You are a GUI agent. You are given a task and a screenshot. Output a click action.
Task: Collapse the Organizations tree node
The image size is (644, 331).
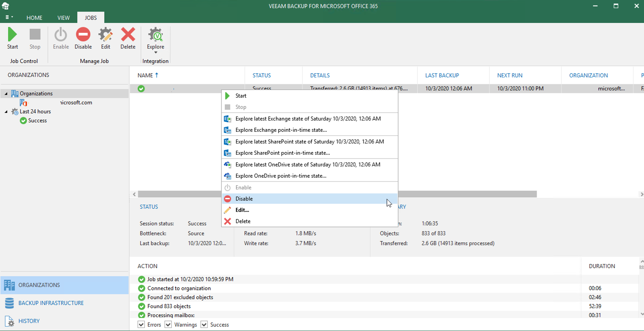pyautogui.click(x=6, y=94)
